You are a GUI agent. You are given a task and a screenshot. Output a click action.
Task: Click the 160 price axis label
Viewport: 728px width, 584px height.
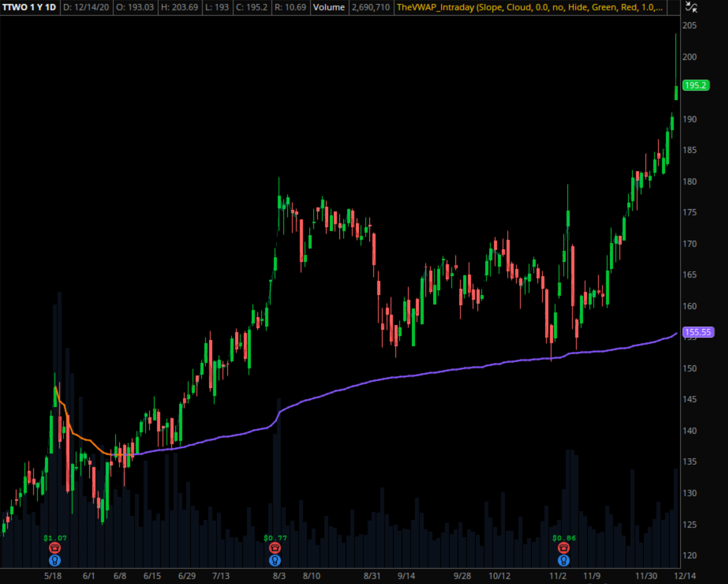[689, 306]
